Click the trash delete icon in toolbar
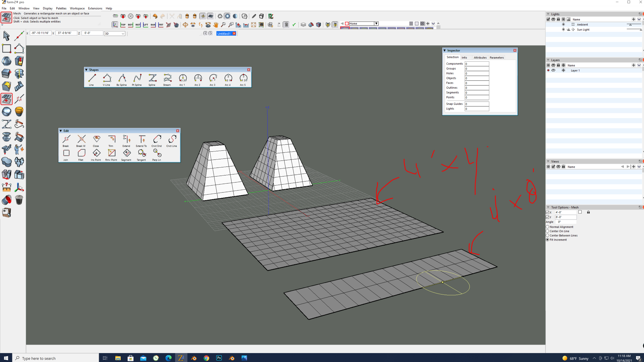 [287, 25]
